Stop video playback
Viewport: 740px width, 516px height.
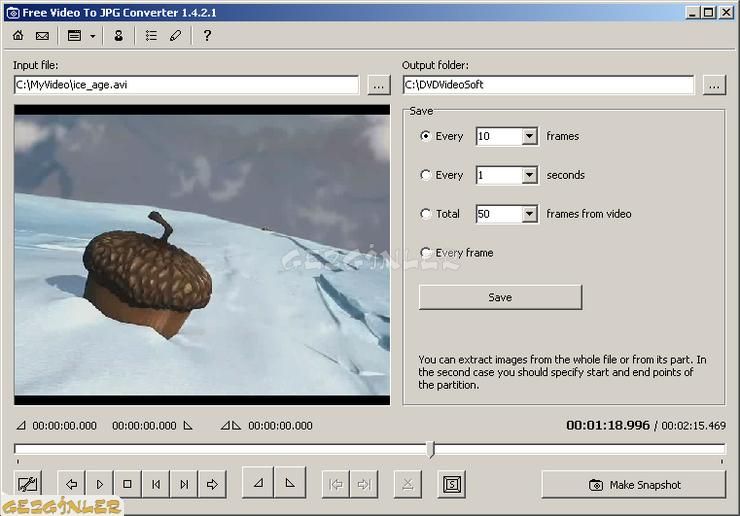point(127,484)
